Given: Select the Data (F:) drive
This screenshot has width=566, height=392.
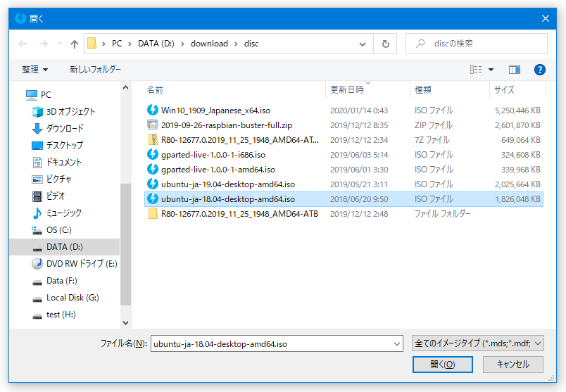Looking at the screenshot, I should point(54,281).
